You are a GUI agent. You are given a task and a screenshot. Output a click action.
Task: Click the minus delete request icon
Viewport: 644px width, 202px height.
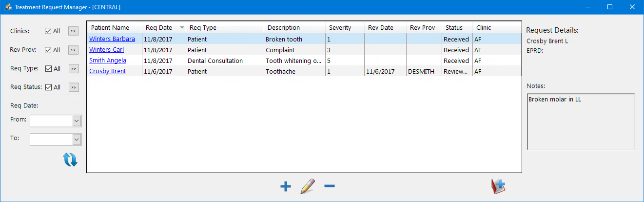click(330, 186)
